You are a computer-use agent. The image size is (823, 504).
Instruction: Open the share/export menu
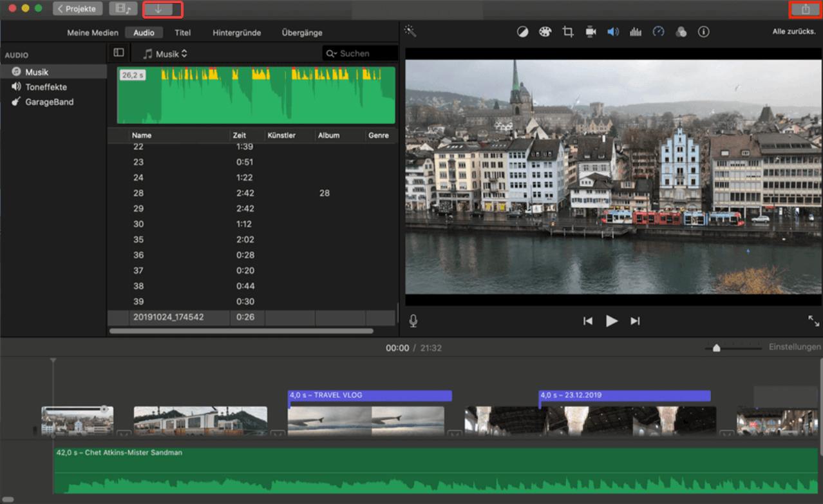806,9
